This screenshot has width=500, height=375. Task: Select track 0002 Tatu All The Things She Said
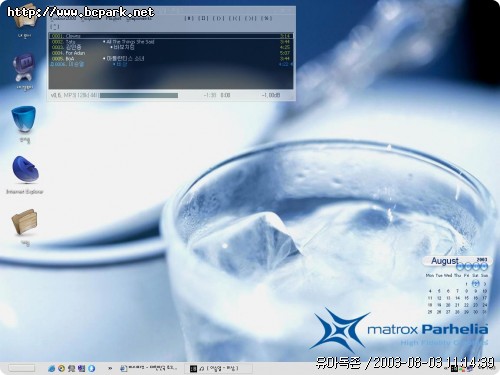click(171, 42)
